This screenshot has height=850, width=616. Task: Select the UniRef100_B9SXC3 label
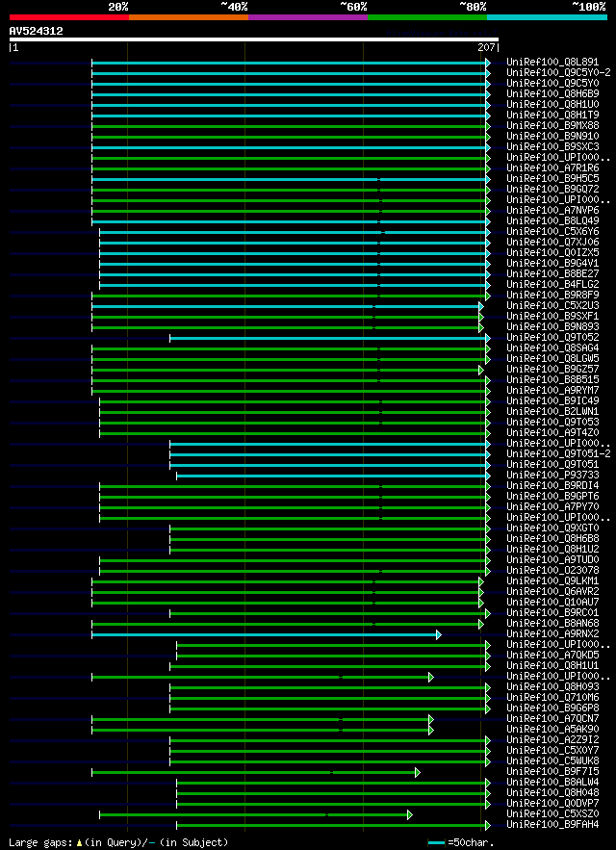(x=552, y=147)
